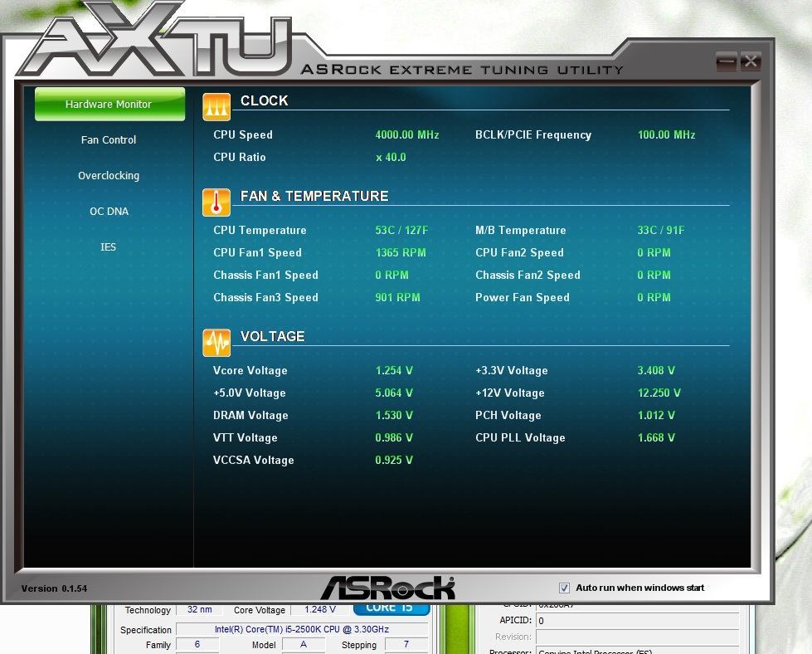The height and width of the screenshot is (654, 812).
Task: Click the Core Voltage field in CPU-Z window
Action: click(319, 609)
